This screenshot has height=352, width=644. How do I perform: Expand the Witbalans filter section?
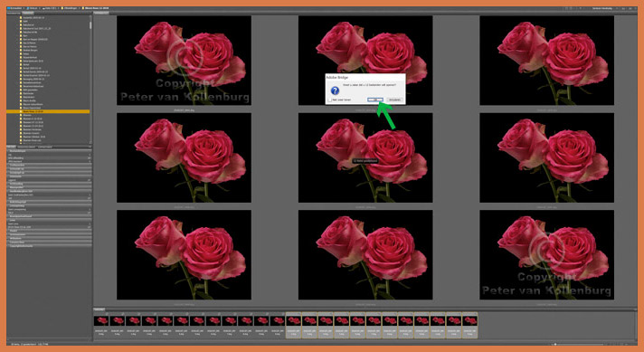[x=49, y=238]
